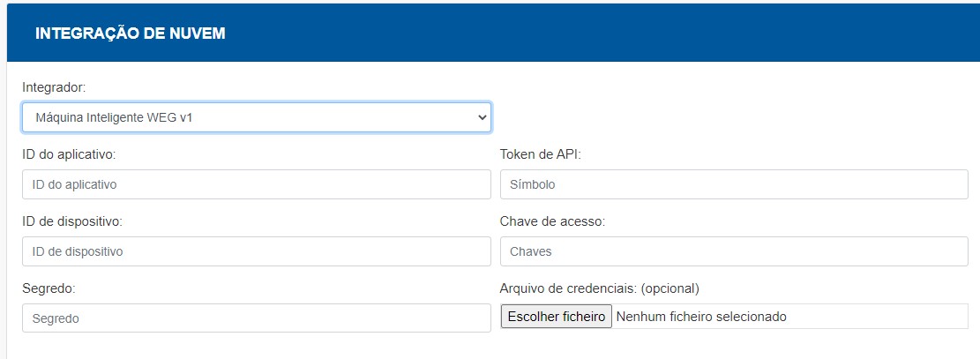The image size is (980, 359).
Task: Open the Integrador dropdown
Action: point(256,116)
